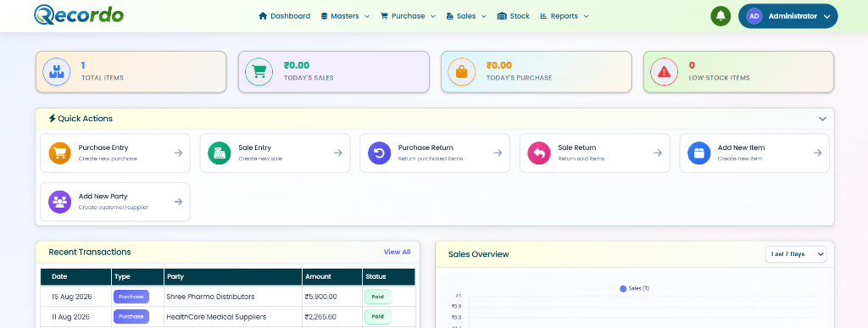Click the arrow on Purchase Entry card
Screen dimensions: 868x328
[178, 153]
